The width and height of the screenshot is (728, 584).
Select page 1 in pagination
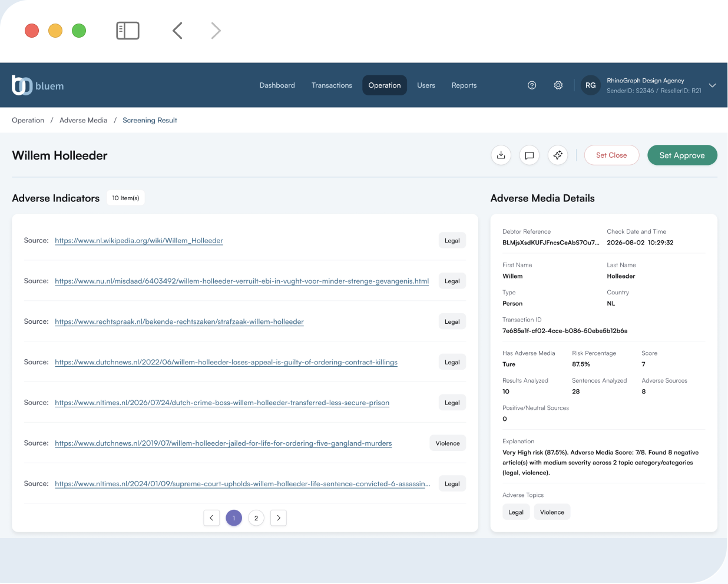[x=234, y=518]
